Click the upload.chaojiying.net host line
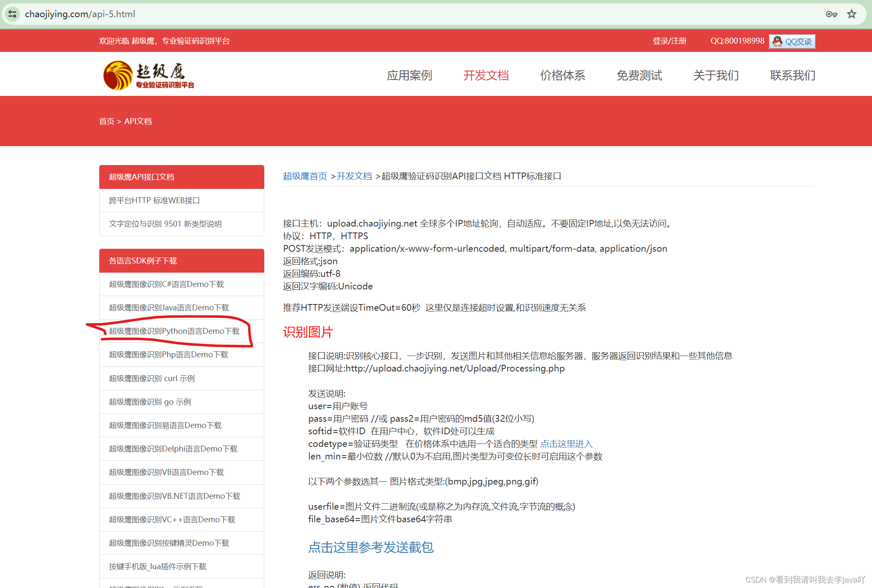The height and width of the screenshot is (588, 872). pyautogui.click(x=477, y=224)
